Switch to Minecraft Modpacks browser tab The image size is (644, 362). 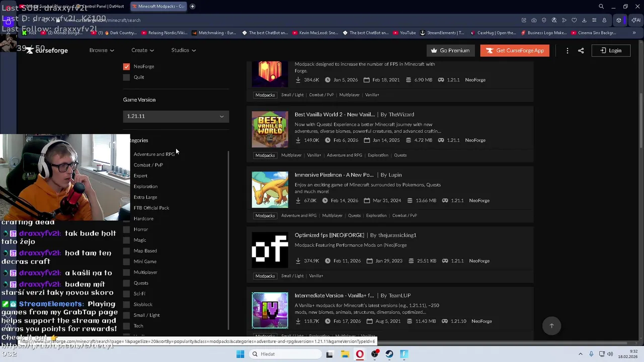pyautogui.click(x=158, y=7)
